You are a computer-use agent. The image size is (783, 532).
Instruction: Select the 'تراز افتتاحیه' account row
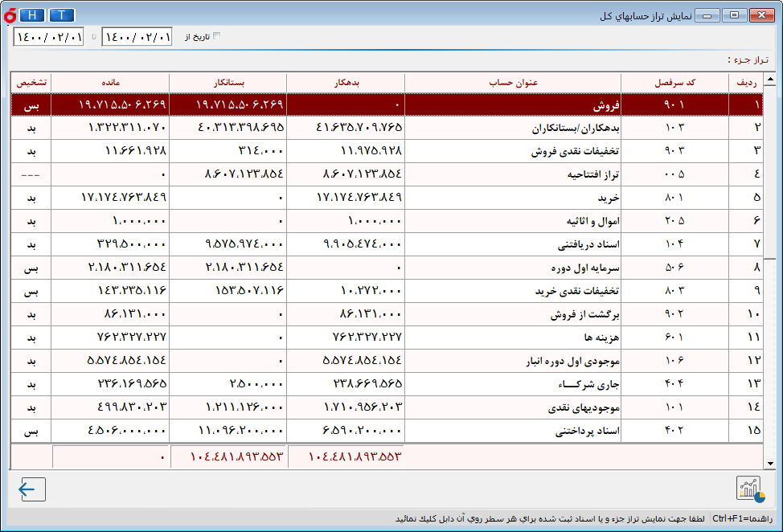click(x=514, y=174)
